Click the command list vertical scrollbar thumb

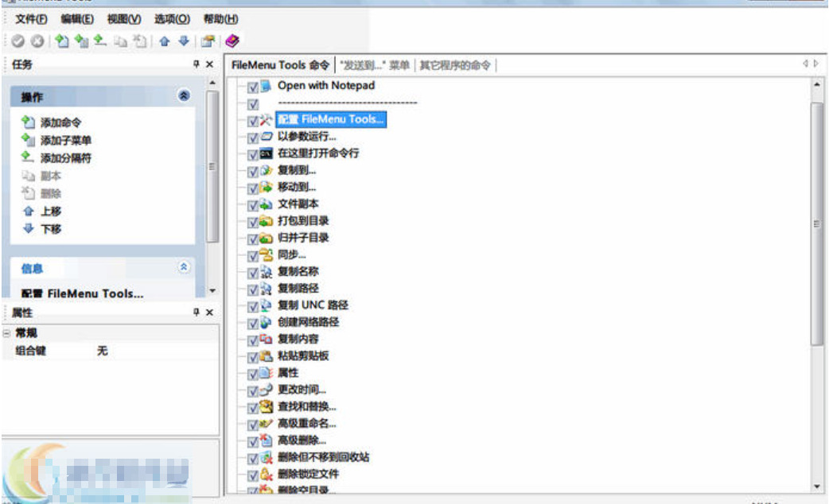pyautogui.click(x=817, y=224)
